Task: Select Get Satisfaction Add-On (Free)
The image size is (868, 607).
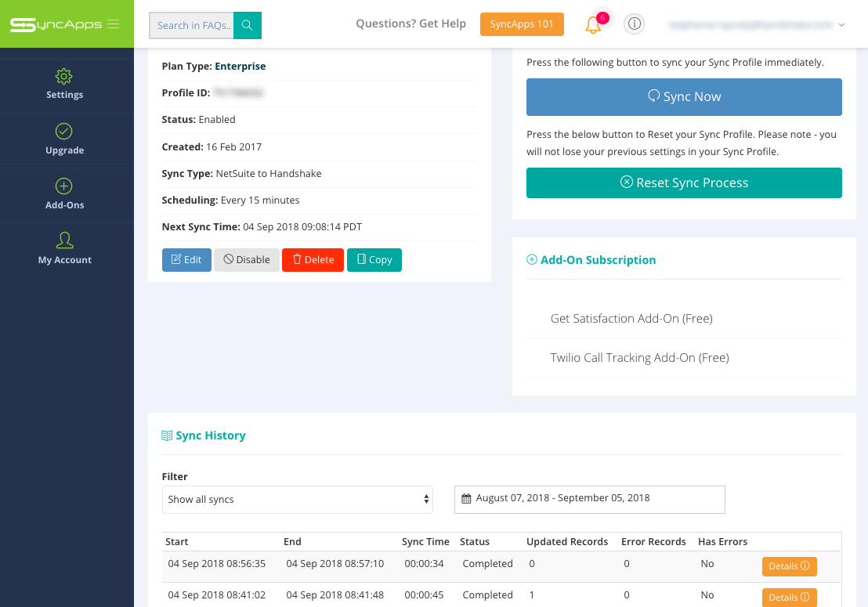Action: [x=631, y=319]
